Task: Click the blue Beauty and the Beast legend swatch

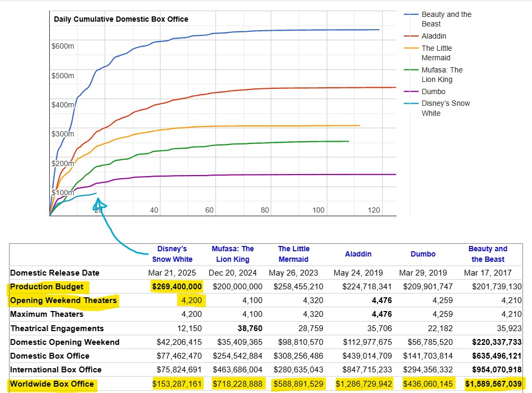Action: click(411, 14)
